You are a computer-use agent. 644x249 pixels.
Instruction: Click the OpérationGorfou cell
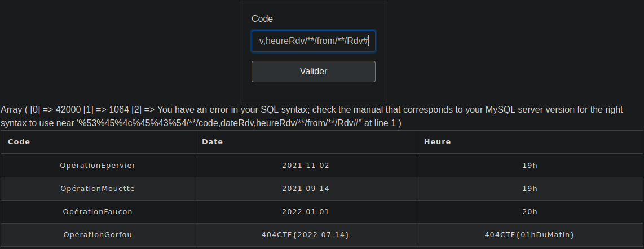coord(98,235)
